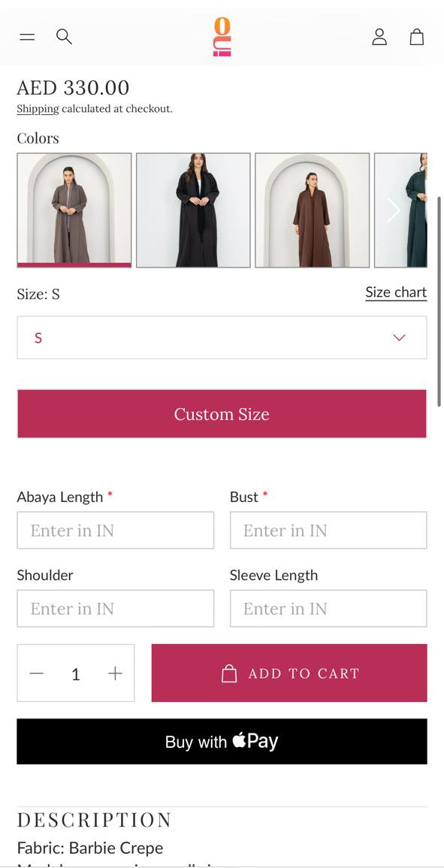This screenshot has width=444, height=868.
Task: Open the Size chart link
Action: 396,292
